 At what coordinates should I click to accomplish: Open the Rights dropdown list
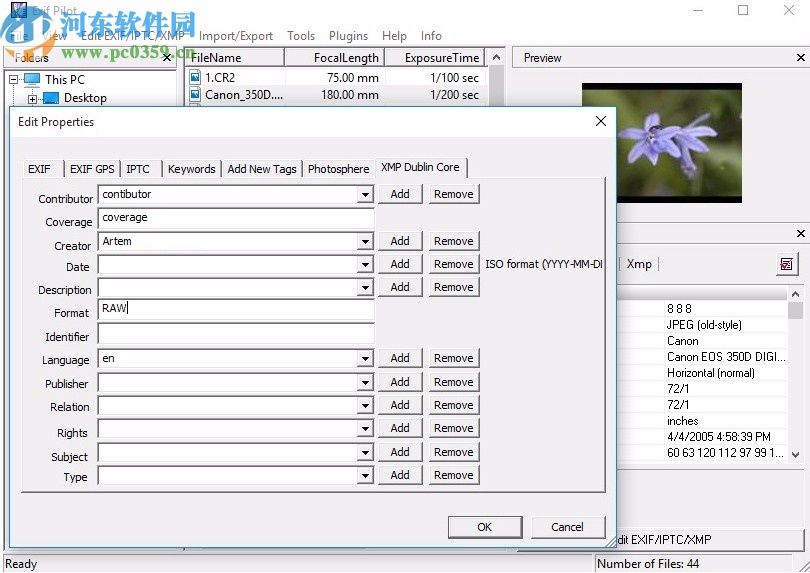tap(365, 428)
